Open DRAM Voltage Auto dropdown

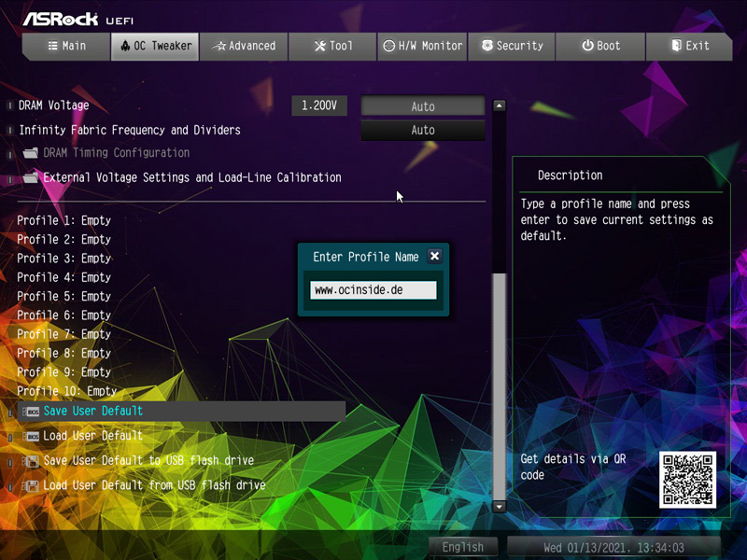click(x=423, y=106)
